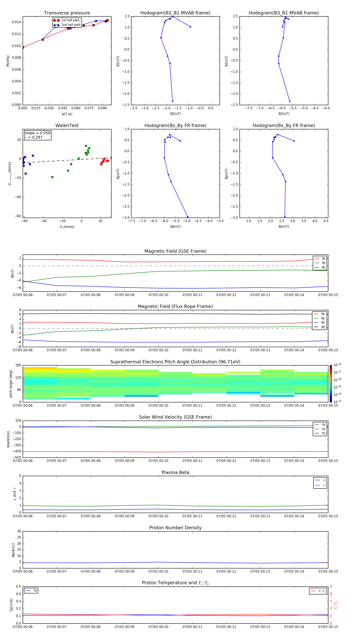Click the Vx legend entry in velocity panel
351x644 pixels.
[320, 424]
